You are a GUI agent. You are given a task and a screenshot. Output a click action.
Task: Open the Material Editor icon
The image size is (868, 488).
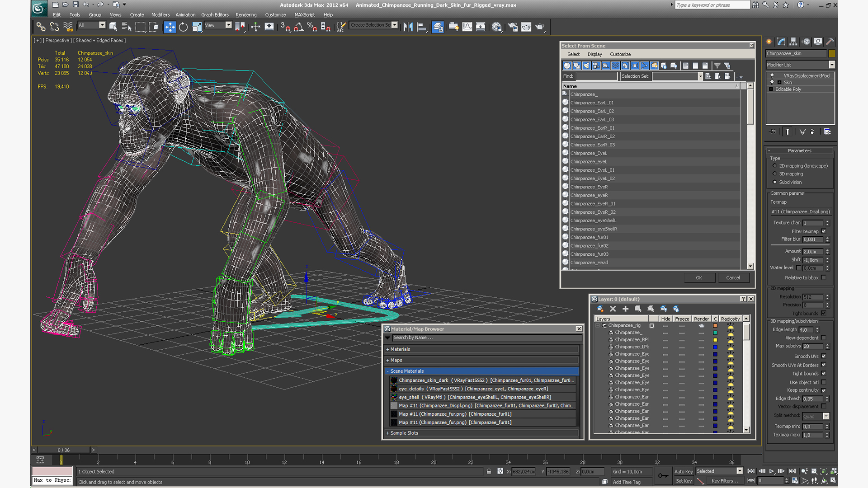click(x=497, y=27)
